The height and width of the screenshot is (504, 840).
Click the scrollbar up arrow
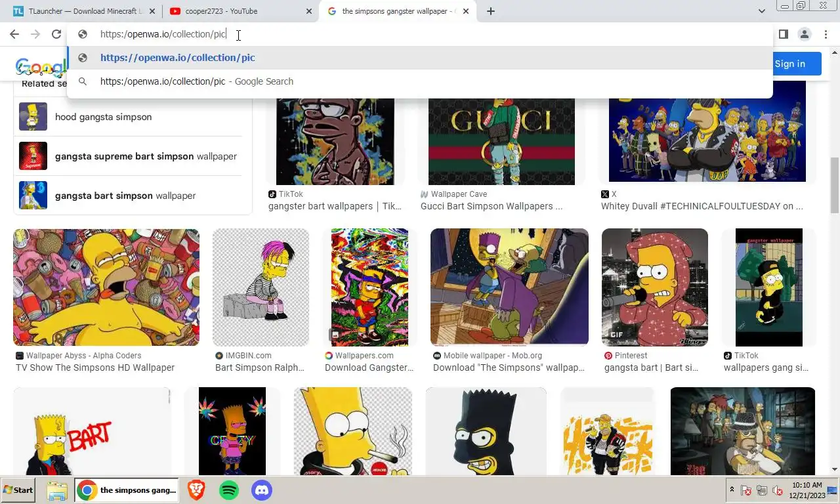coord(835,52)
